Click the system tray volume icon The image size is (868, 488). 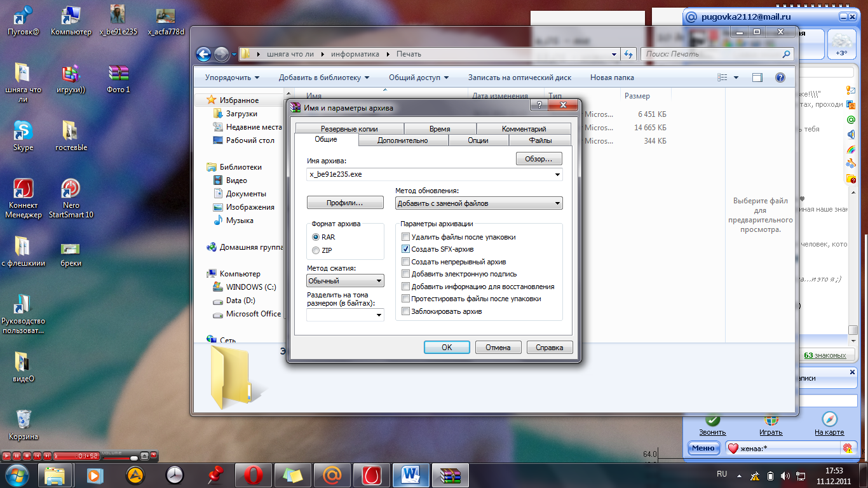coord(785,475)
